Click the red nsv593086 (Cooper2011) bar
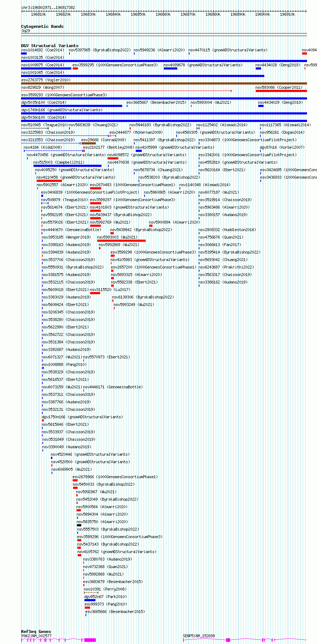Screen dimensions: 317x644 [281, 91]
